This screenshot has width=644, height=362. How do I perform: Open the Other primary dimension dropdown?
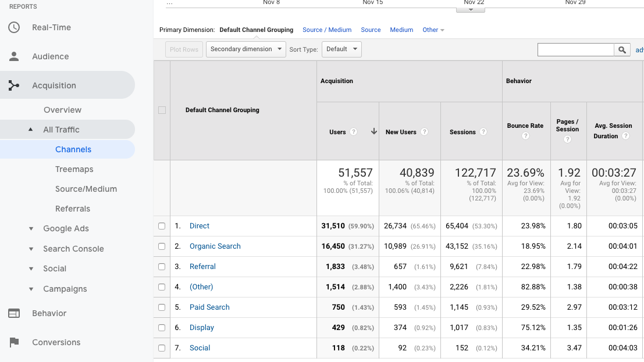coord(433,30)
